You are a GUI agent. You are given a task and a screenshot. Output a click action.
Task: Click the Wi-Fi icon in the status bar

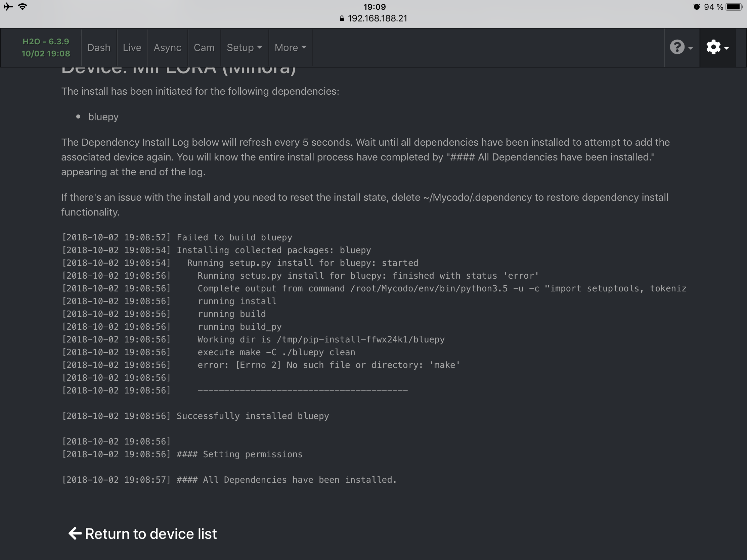tap(23, 6)
